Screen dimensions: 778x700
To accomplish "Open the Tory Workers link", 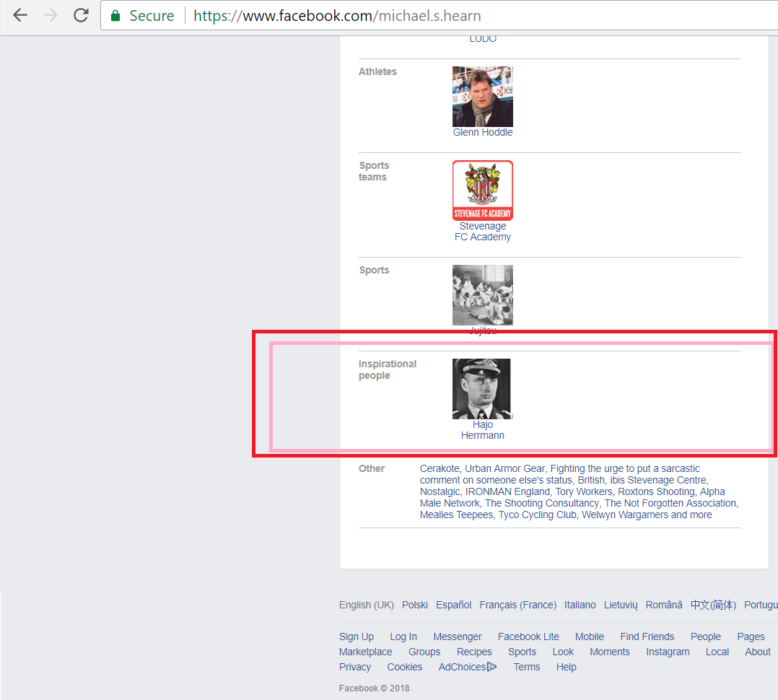I will (x=584, y=491).
